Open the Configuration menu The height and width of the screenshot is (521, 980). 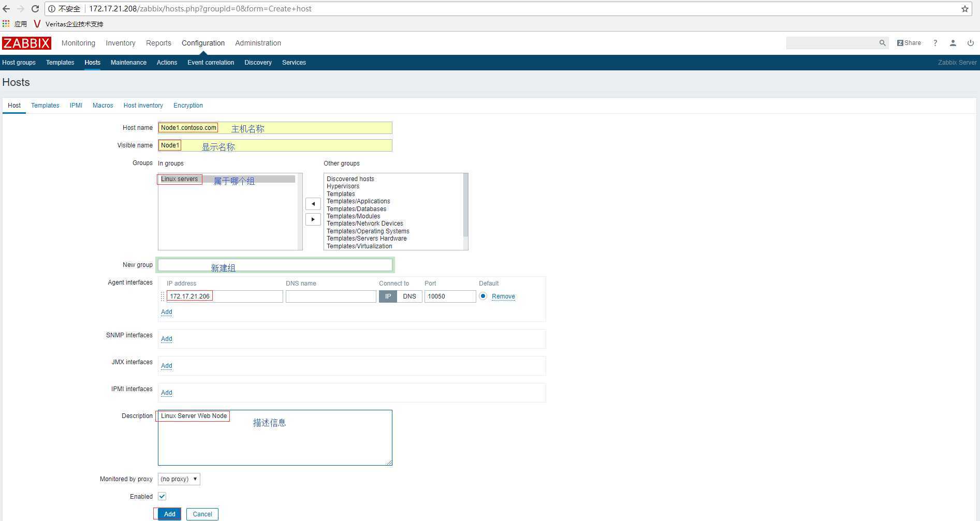point(203,43)
